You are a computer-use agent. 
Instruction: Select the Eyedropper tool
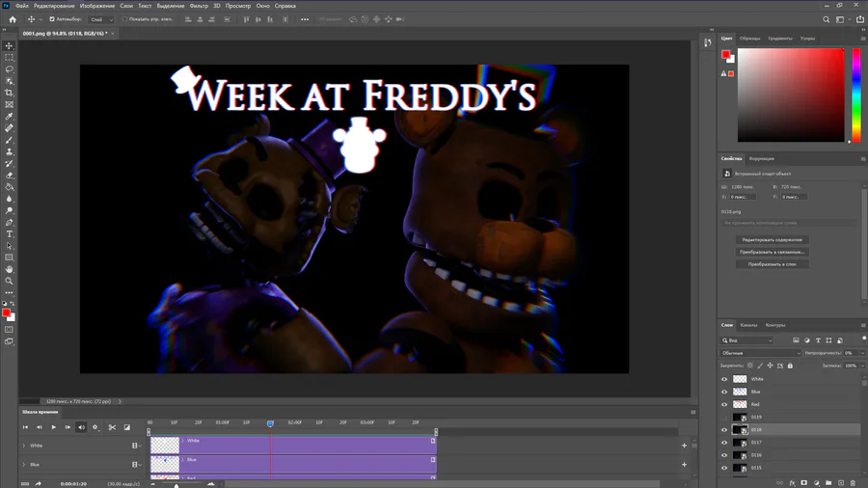coord(9,116)
